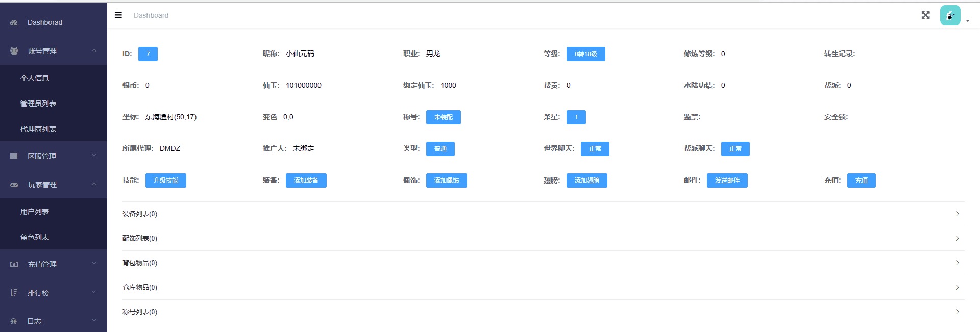Click the 绑定仙玉 value 1000
This screenshot has height=332, width=980.
(x=449, y=85)
